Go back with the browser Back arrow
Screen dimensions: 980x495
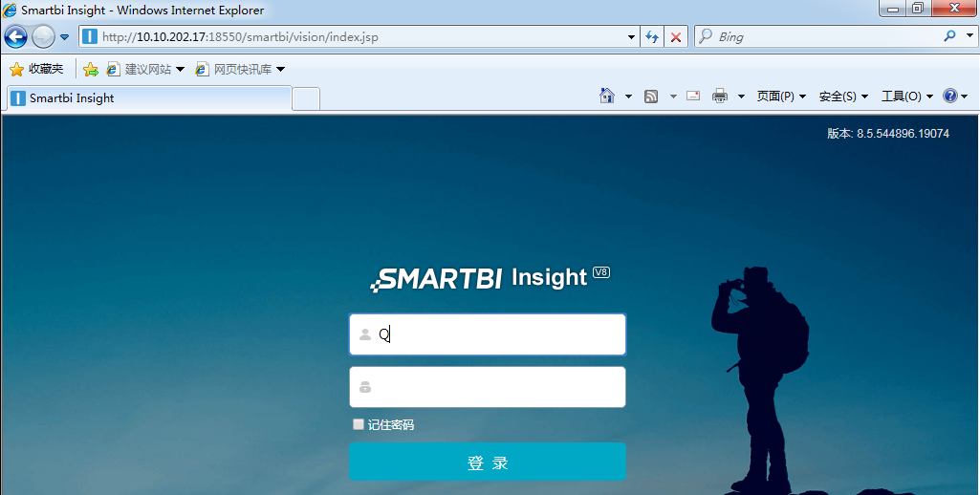15,37
